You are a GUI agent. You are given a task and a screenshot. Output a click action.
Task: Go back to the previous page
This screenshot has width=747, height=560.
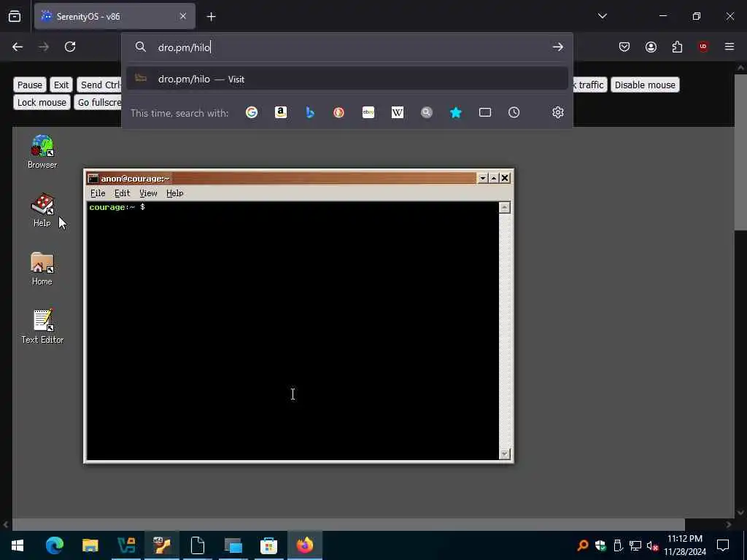pos(18,47)
